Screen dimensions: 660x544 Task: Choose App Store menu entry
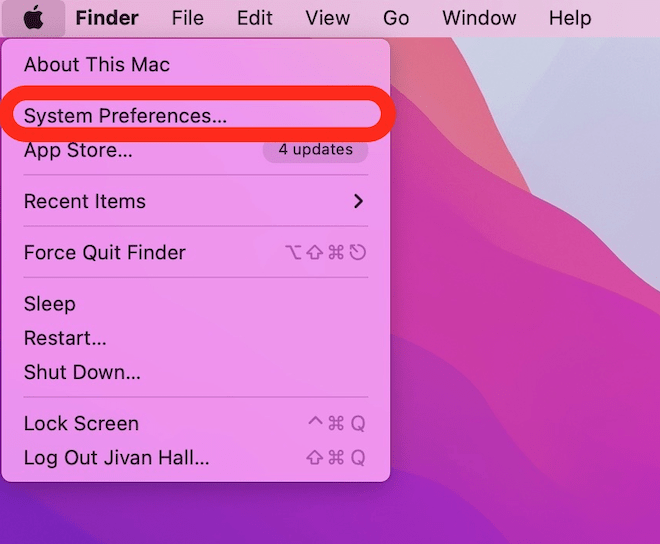coord(78,151)
